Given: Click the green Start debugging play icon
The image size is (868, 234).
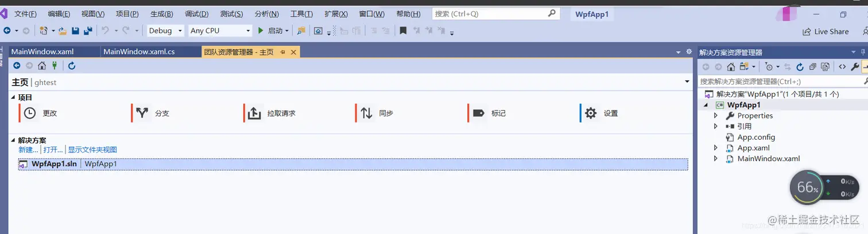Looking at the screenshot, I should (x=261, y=30).
